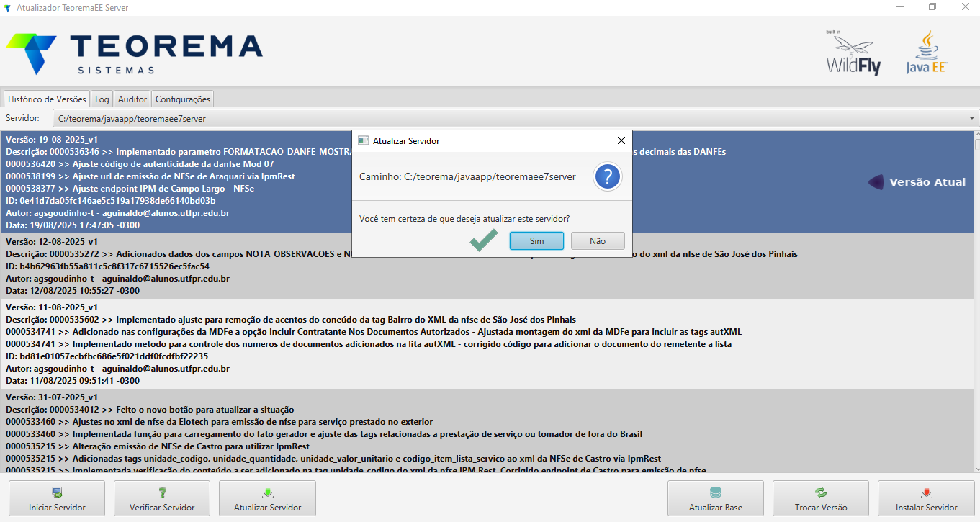Click the WildFly logo
This screenshot has height=522, width=980.
point(853,53)
